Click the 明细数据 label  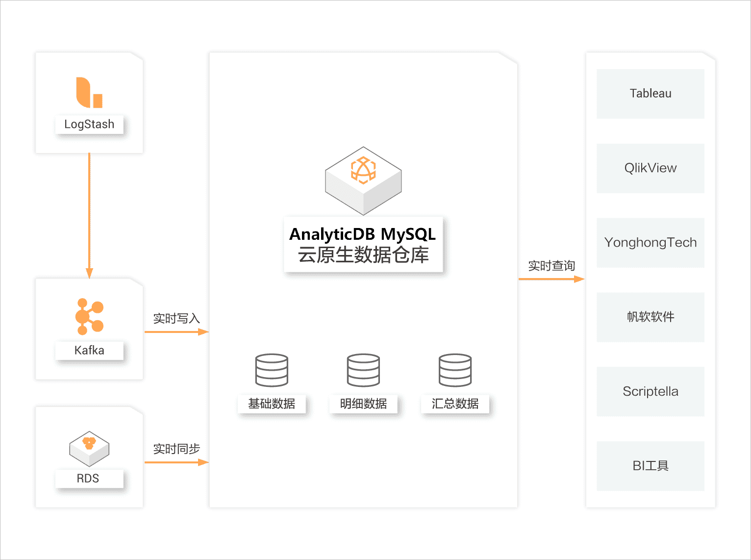coord(363,404)
